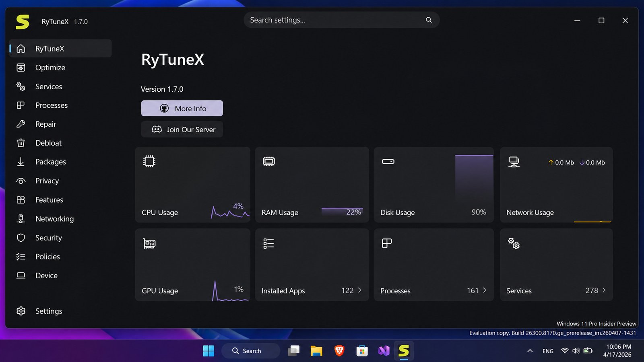Click the RAM icon on RAM Usage card
The height and width of the screenshot is (362, 644).
(269, 161)
